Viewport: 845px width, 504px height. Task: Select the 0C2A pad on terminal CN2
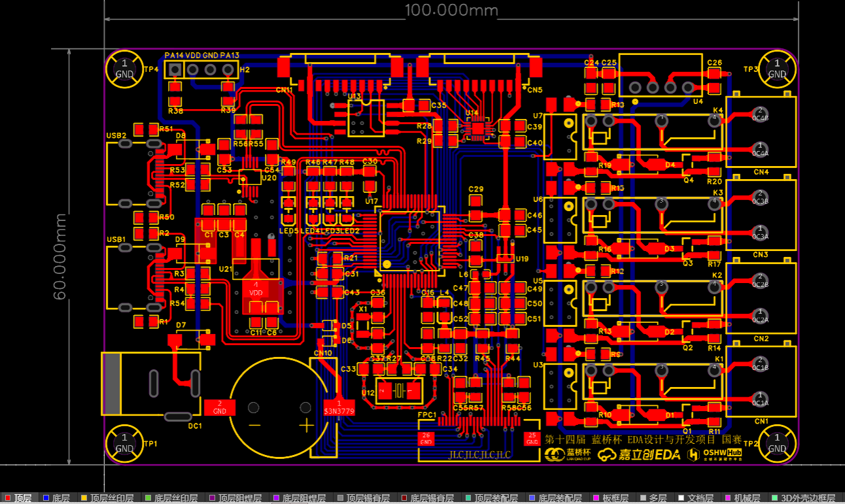coord(760,316)
